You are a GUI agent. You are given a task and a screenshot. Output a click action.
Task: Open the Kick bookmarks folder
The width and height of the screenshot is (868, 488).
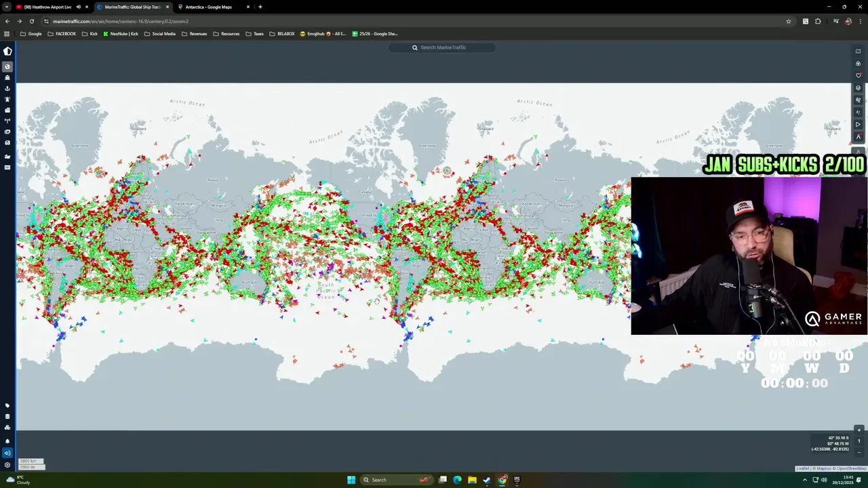pos(90,34)
